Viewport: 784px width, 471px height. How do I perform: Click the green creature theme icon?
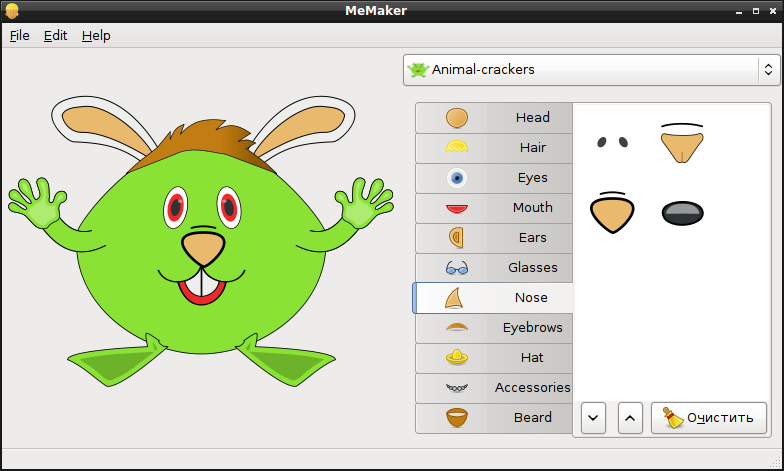pos(418,70)
